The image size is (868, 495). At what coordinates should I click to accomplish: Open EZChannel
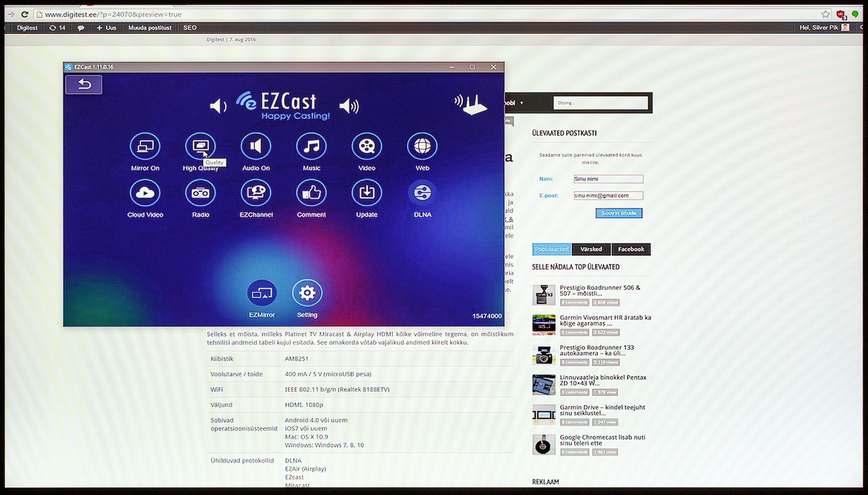point(256,193)
